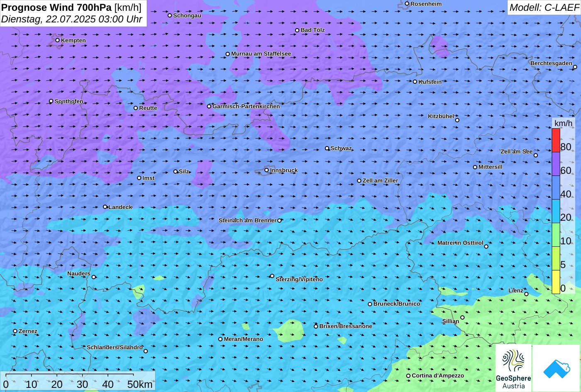Image resolution: width=581 pixels, height=392 pixels.
Task: Select the "Garmisch-Partenkirchen" label
Action: pos(246,106)
